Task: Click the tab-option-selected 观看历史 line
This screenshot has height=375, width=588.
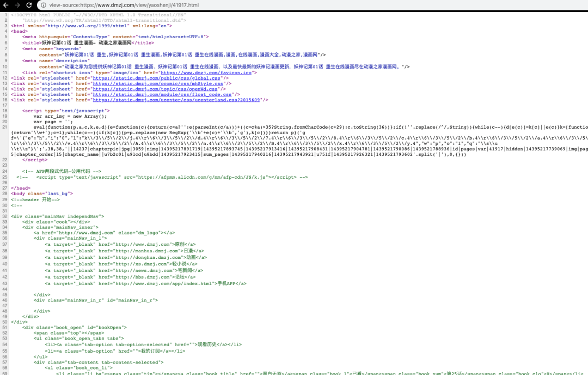Action: [x=143, y=344]
